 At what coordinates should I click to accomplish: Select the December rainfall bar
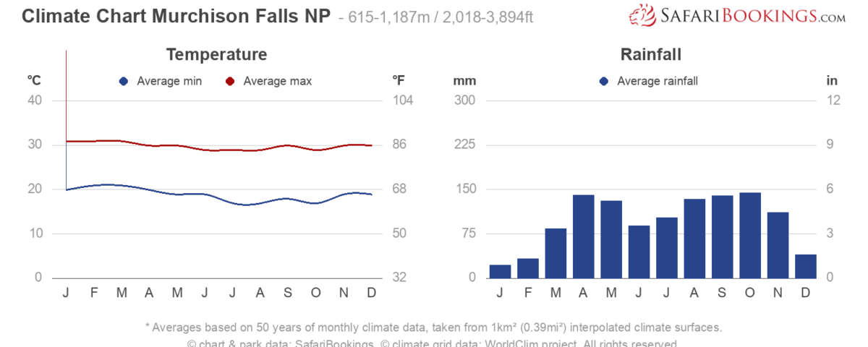806,266
